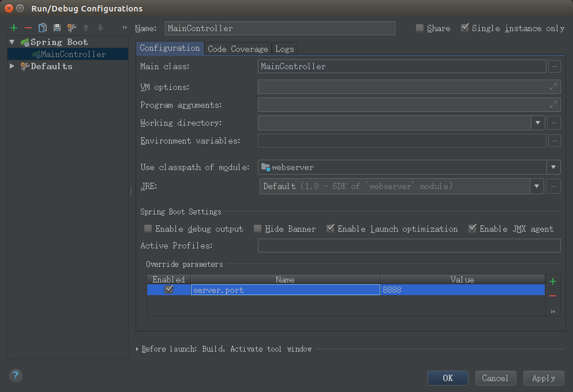This screenshot has width=573, height=392.
Task: Browse for JRE with ellipsis button
Action: click(553, 186)
